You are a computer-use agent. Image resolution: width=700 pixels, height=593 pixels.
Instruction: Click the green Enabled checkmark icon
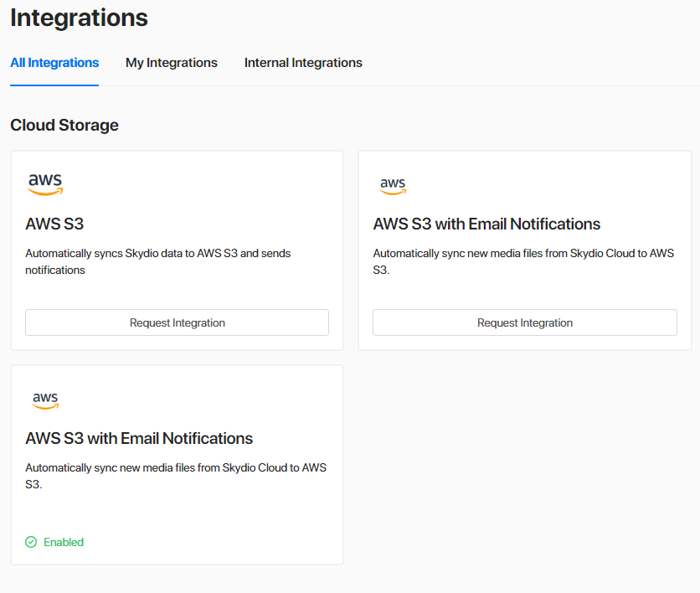(x=31, y=542)
